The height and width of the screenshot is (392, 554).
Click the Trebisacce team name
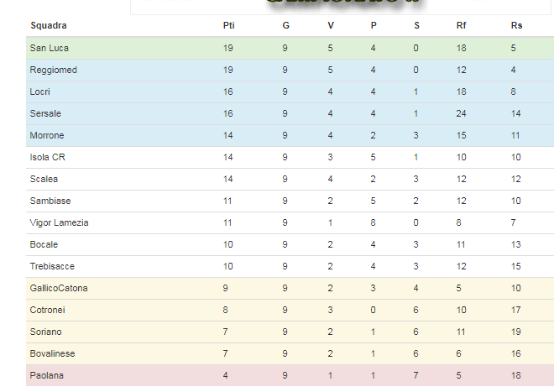pos(52,266)
